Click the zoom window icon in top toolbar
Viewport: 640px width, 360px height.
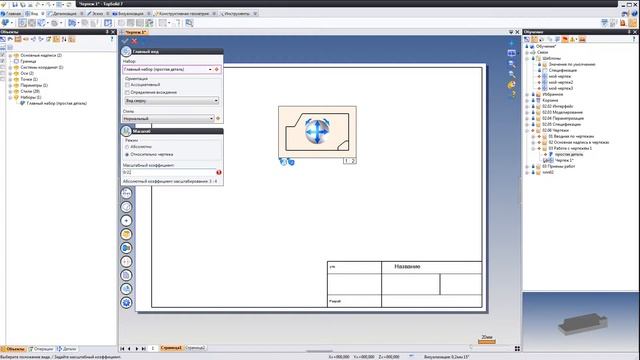189,23
